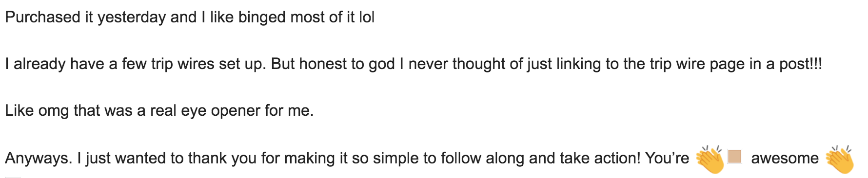868x178 pixels.
Task: Click "lol" at end of first line
Action: click(367, 17)
